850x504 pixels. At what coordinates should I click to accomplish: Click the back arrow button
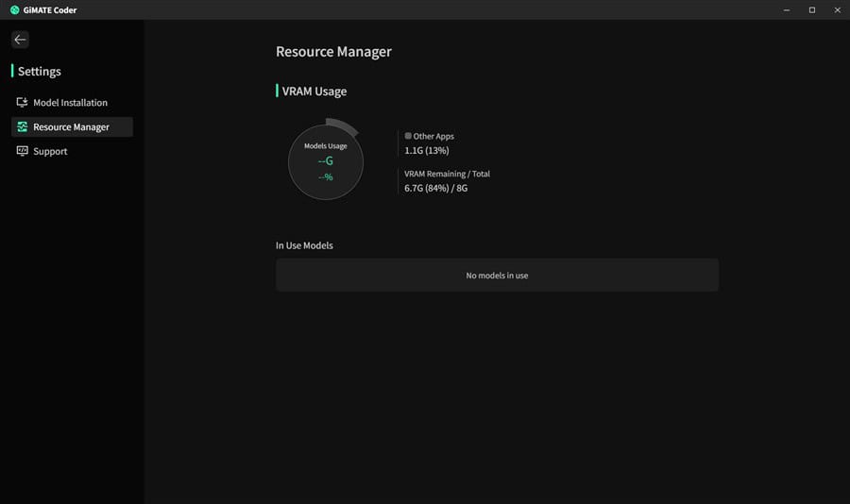(x=20, y=40)
